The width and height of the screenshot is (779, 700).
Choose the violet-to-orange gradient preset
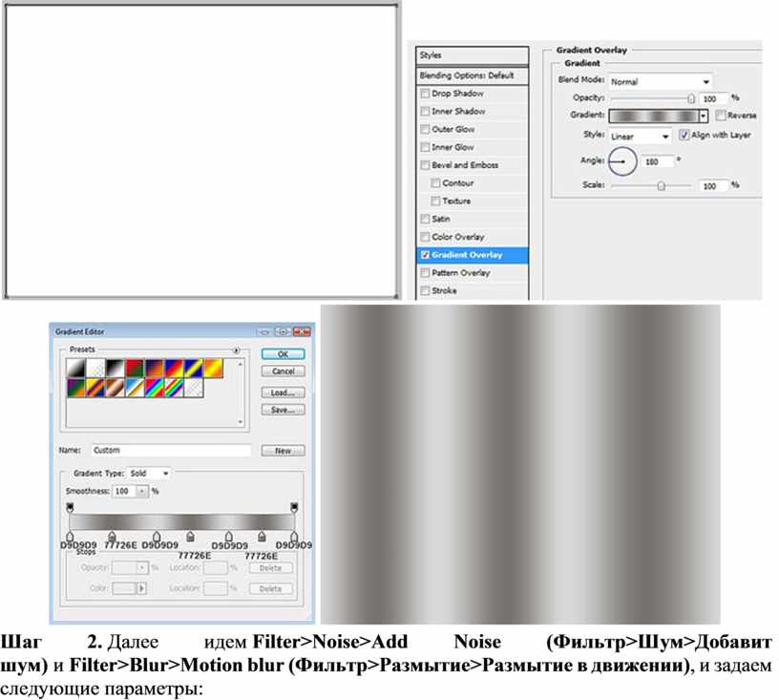tap(154, 368)
